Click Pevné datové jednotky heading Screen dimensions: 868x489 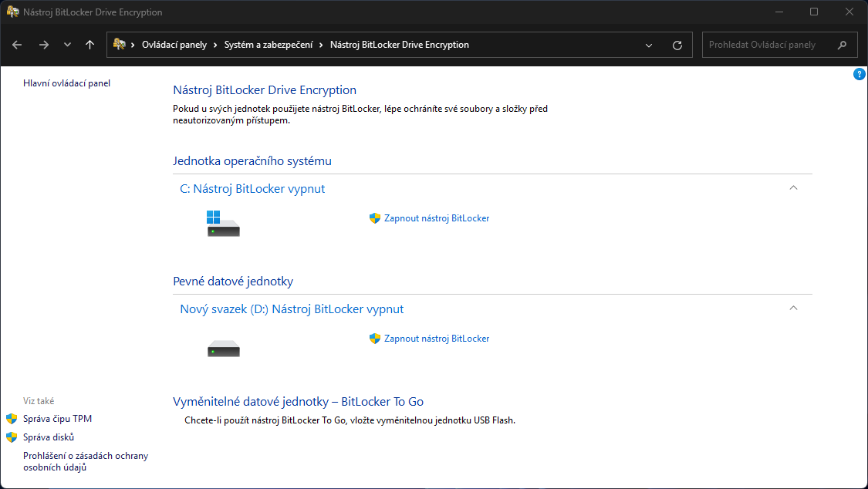click(x=233, y=281)
